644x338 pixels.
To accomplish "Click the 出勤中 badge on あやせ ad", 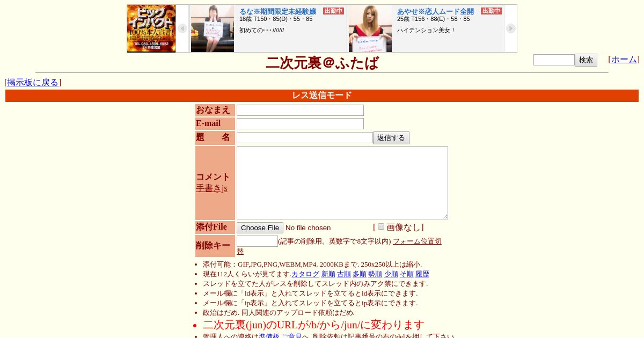I will coord(491,11).
